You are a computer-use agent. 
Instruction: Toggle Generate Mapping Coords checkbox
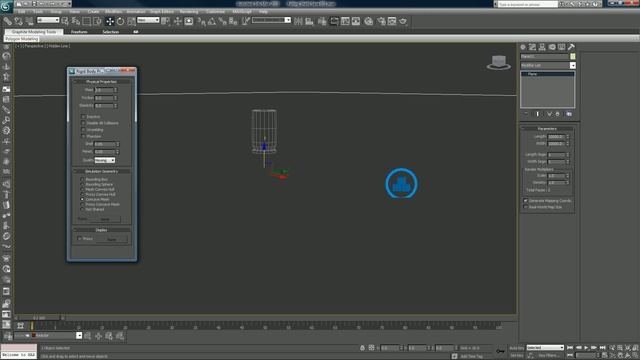click(x=525, y=201)
